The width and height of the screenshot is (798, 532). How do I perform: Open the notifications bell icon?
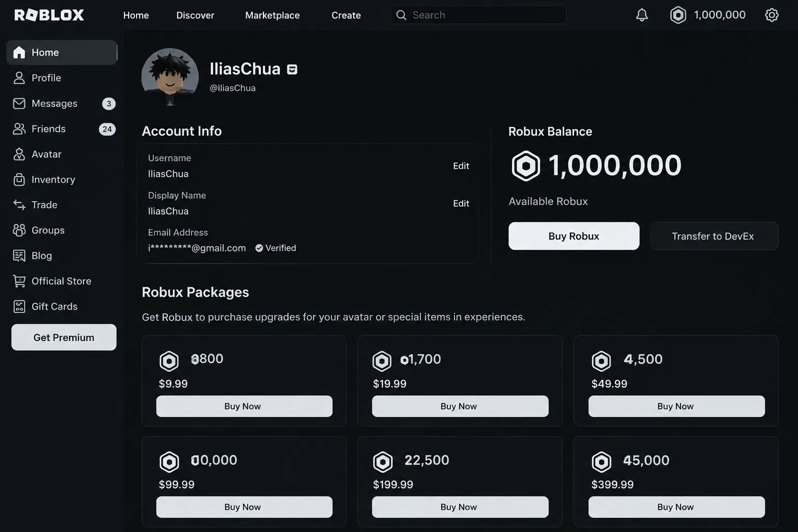point(642,15)
